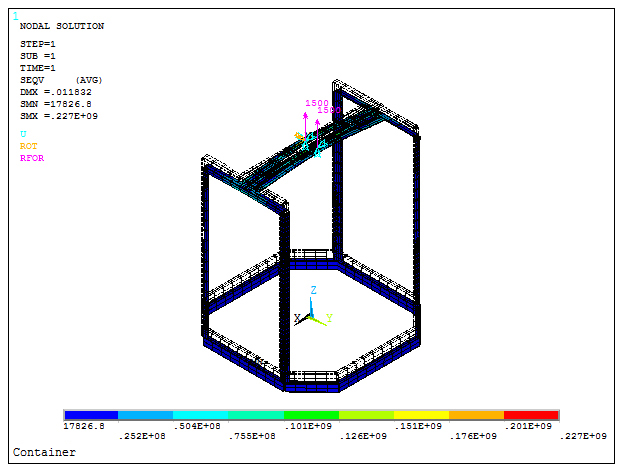
Task: Click the '.201E+09' scale value
Action: 528,426
